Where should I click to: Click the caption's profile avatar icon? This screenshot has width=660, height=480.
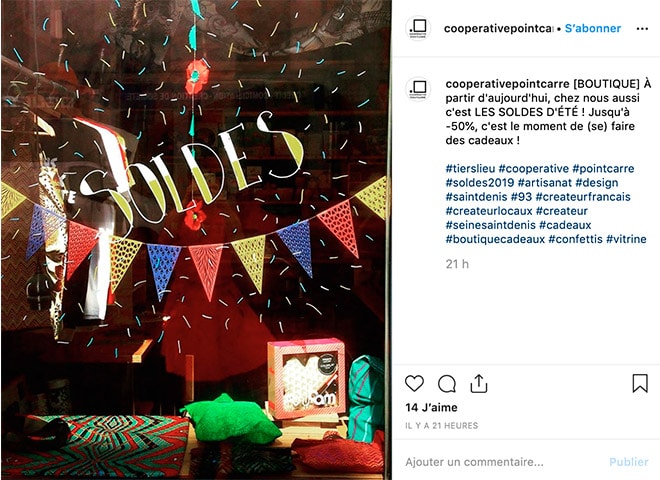coord(418,89)
